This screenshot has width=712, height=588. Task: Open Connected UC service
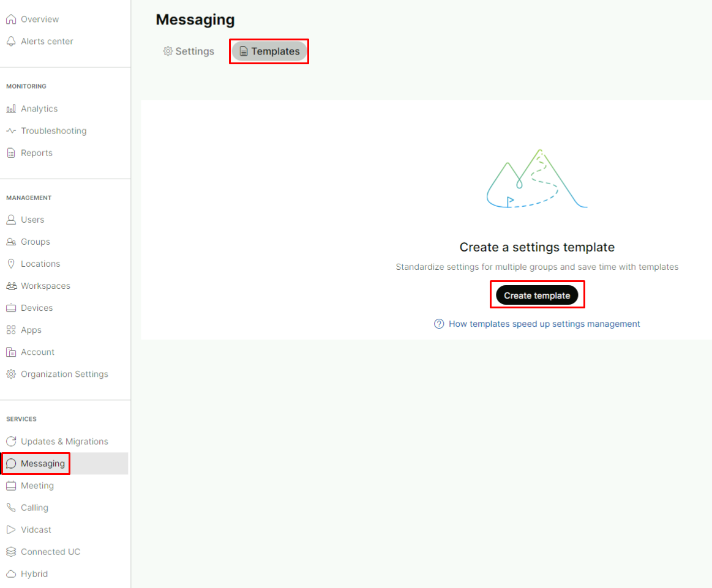pyautogui.click(x=50, y=552)
